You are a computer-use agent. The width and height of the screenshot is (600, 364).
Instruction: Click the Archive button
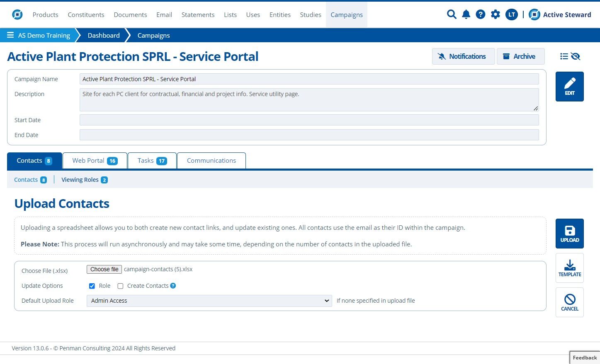point(520,56)
